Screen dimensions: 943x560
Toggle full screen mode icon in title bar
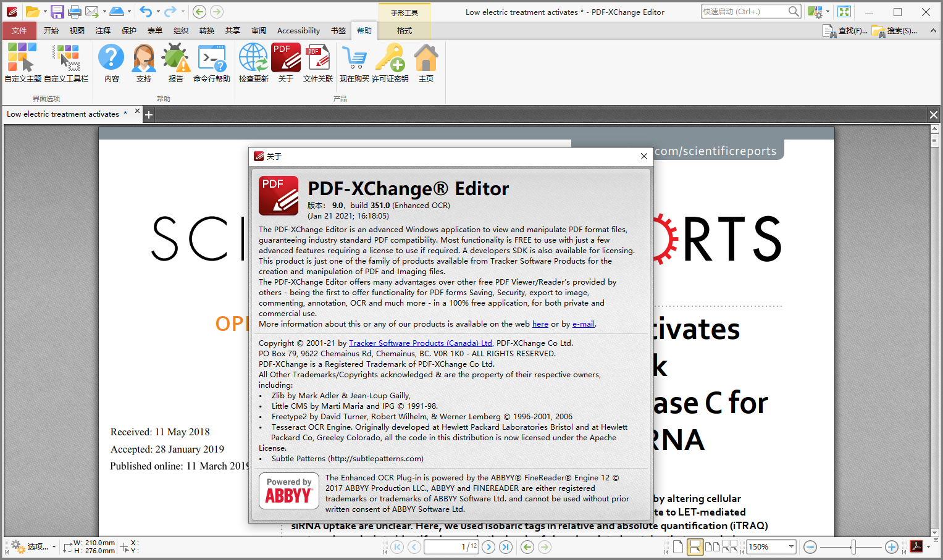point(844,11)
